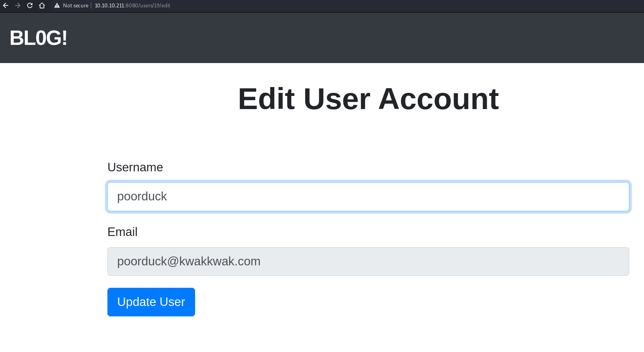Image resolution: width=644 pixels, height=352 pixels.
Task: Click the security warning triangle icon
Action: [57, 5]
